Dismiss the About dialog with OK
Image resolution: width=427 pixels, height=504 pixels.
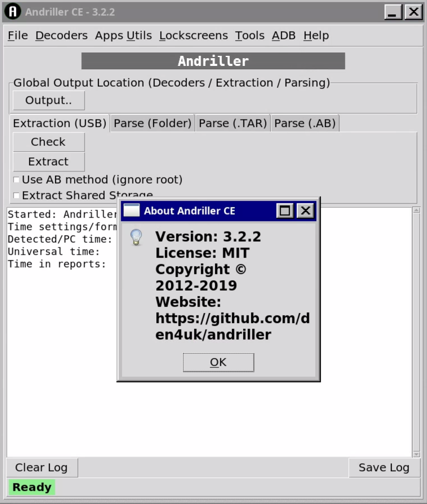pyautogui.click(x=218, y=362)
